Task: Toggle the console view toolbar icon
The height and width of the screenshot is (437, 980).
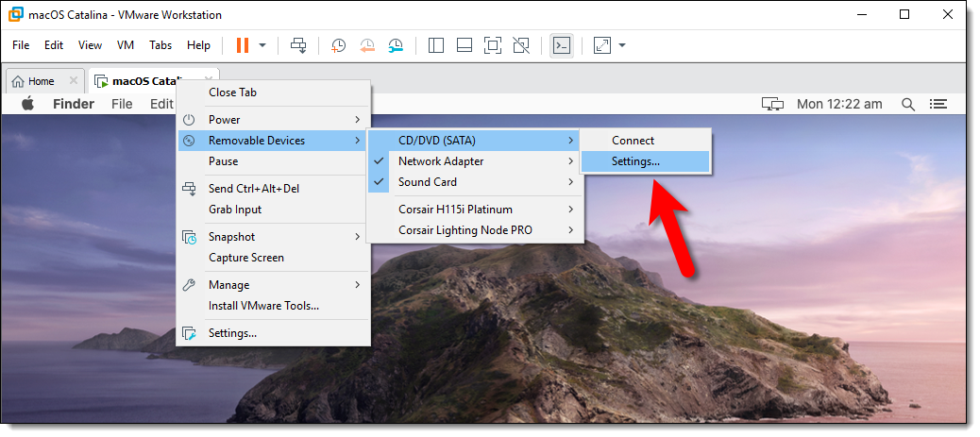Action: (562, 45)
